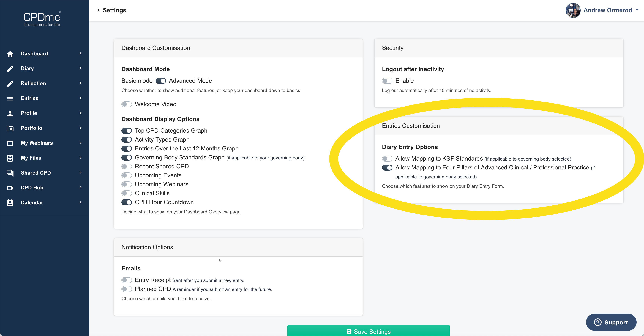Viewport: 644px width, 336px height.
Task: Open the Reflection menu item
Action: point(34,83)
